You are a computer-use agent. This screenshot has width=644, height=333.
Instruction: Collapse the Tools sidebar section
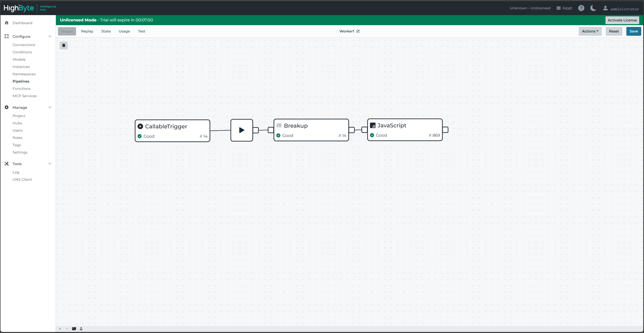[x=50, y=164]
